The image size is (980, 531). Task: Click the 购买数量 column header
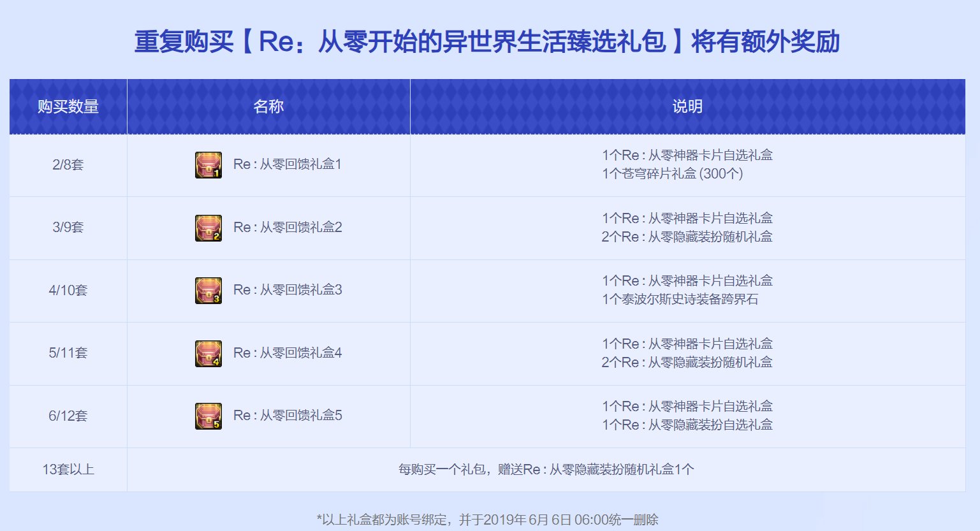click(68, 106)
